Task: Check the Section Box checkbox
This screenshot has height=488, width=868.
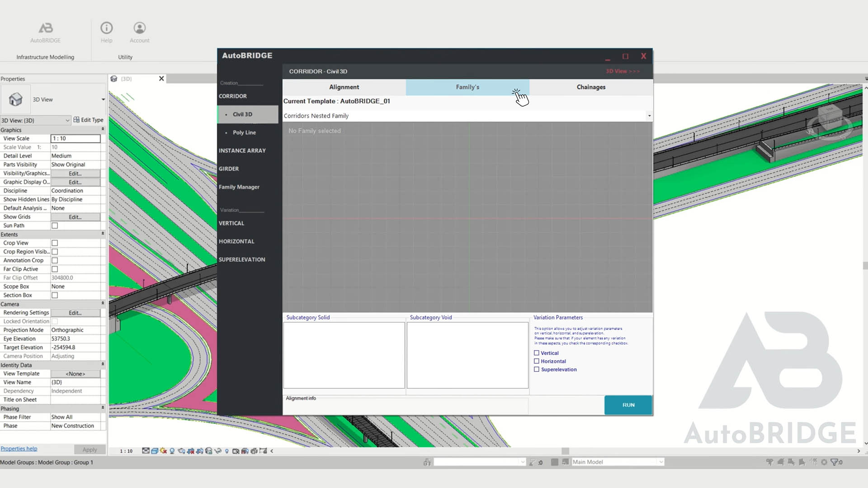Action: 55,295
